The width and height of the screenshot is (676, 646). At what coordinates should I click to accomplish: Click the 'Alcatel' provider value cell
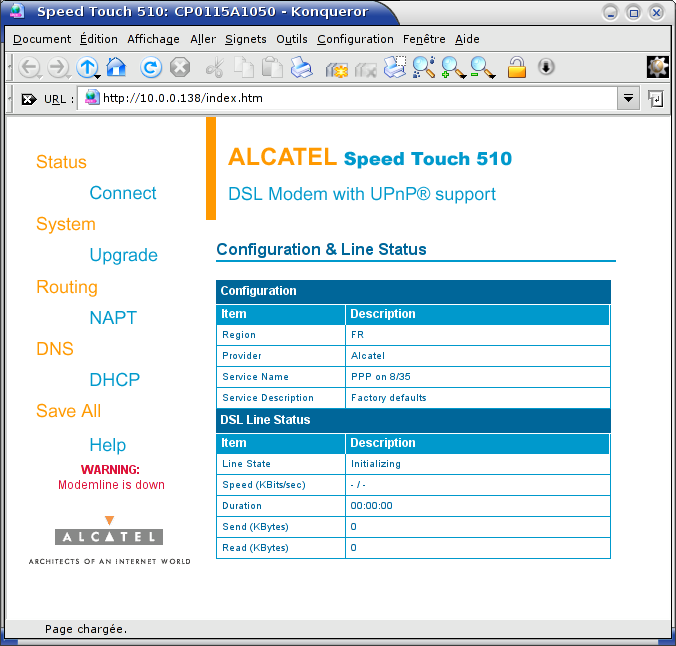(x=478, y=356)
